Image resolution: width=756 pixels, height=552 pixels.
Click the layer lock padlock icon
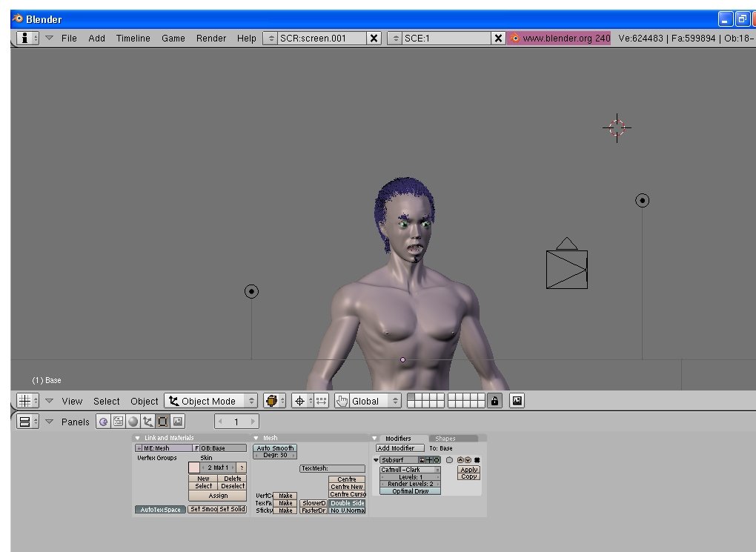coord(494,401)
